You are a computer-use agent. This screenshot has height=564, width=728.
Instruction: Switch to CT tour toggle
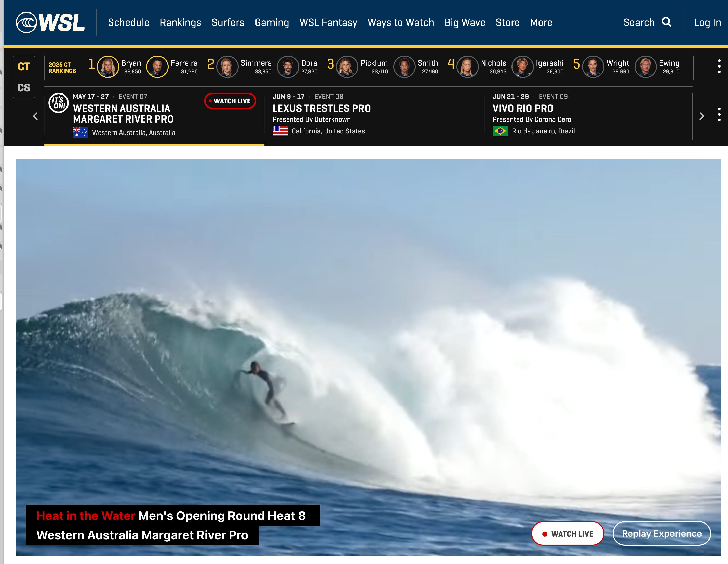coord(24,66)
